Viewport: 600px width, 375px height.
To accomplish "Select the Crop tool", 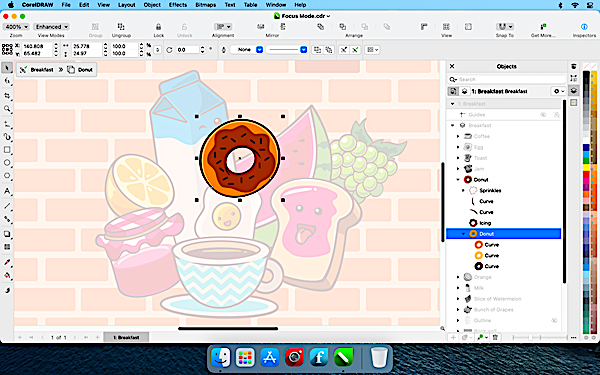I will (x=7, y=95).
